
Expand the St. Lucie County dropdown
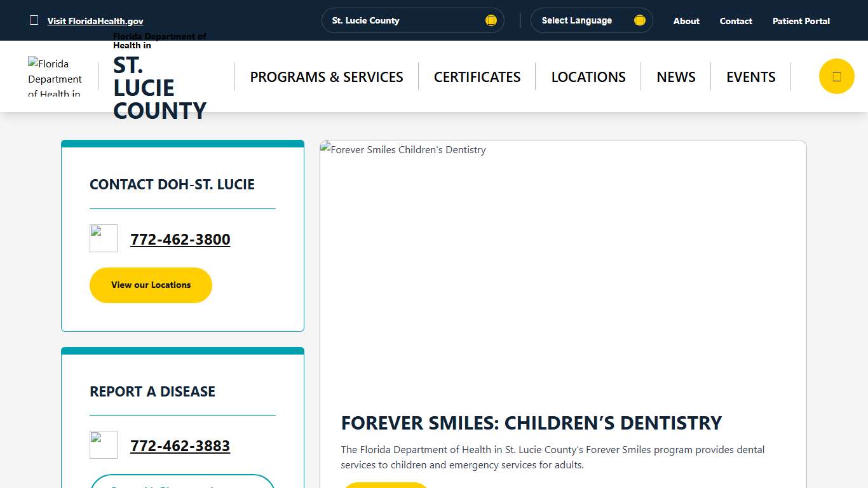pyautogui.click(x=412, y=20)
